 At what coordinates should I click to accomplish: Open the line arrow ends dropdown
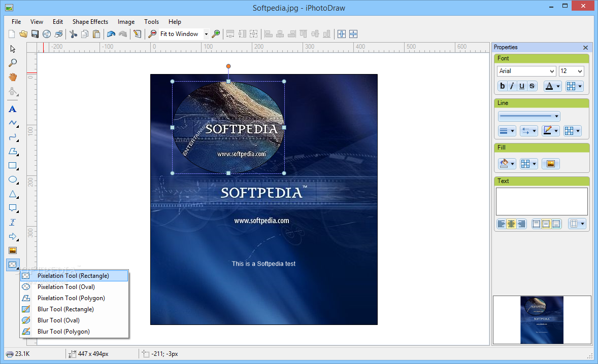(x=528, y=131)
